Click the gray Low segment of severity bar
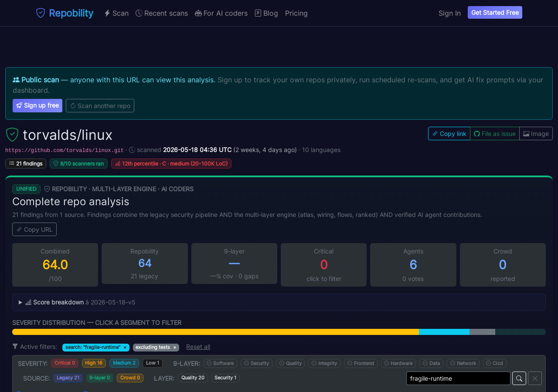This screenshot has width=558, height=392. (482, 332)
